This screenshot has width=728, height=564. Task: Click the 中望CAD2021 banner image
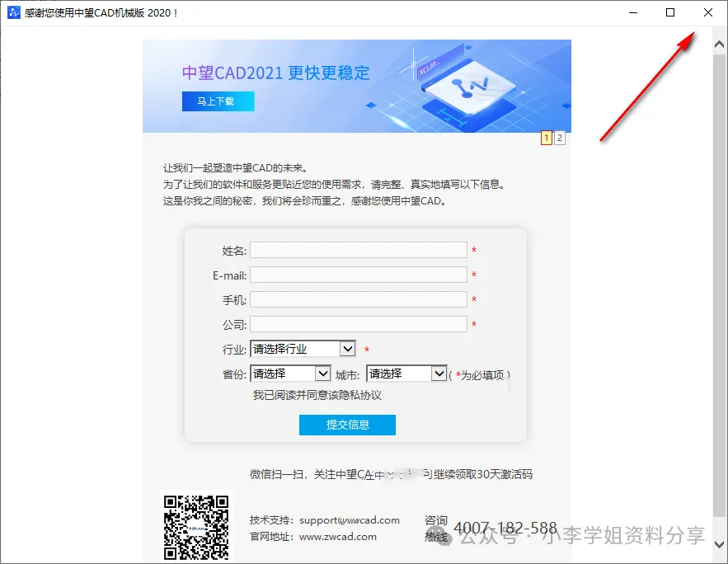tap(356, 86)
